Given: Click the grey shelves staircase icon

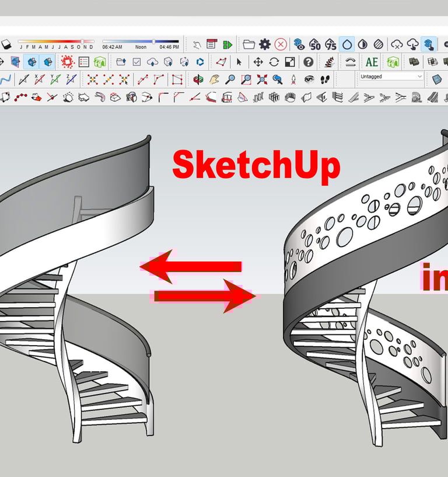Looking at the screenshot, I should [x=337, y=98].
